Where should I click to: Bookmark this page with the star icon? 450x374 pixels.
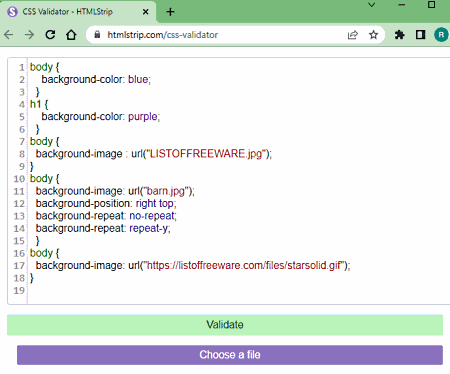point(373,35)
